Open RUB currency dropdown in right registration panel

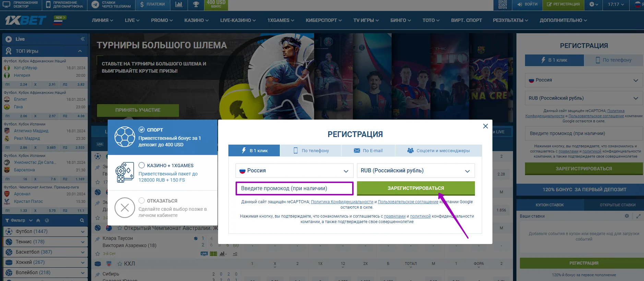coord(584,98)
